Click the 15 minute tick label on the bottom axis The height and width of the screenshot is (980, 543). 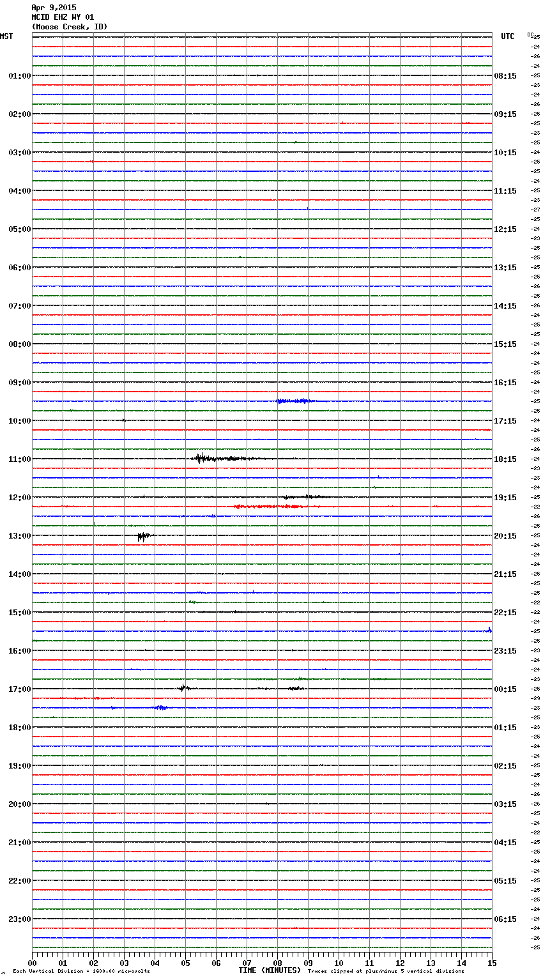[x=492, y=963]
